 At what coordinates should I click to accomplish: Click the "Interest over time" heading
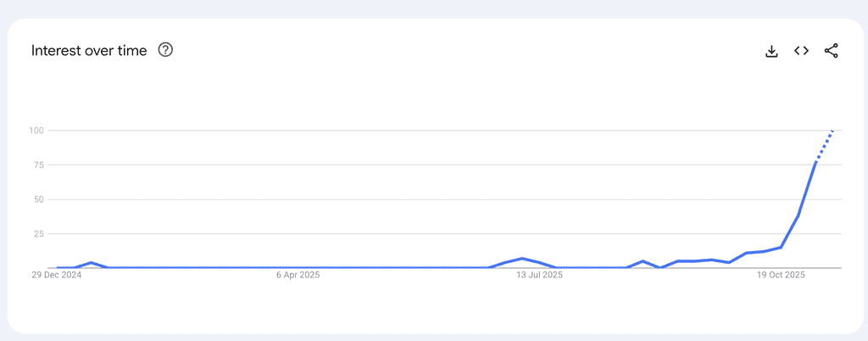89,51
